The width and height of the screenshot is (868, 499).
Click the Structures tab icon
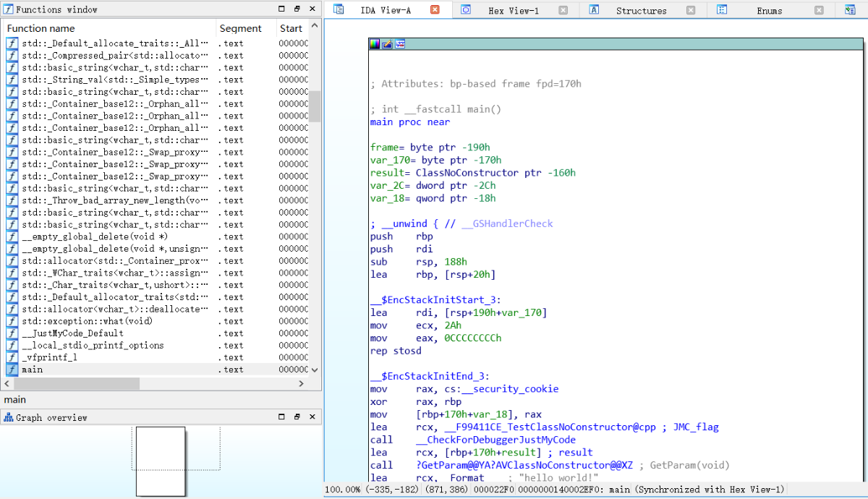pyautogui.click(x=594, y=10)
